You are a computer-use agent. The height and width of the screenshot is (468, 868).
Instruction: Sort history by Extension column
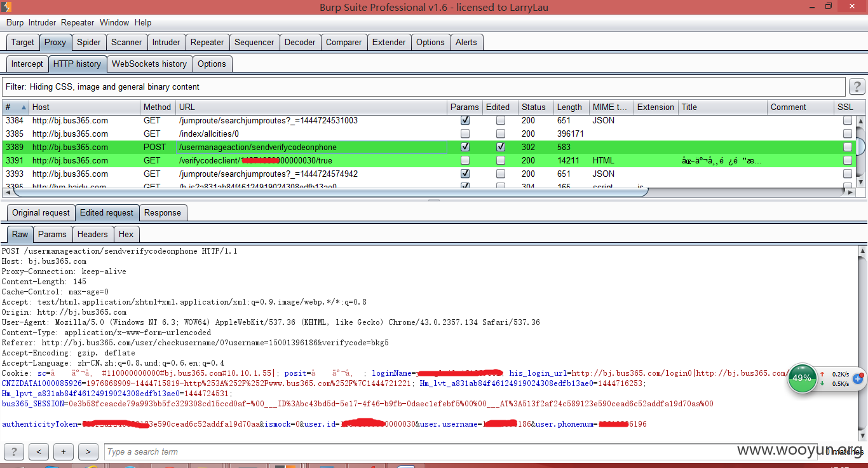pos(656,107)
